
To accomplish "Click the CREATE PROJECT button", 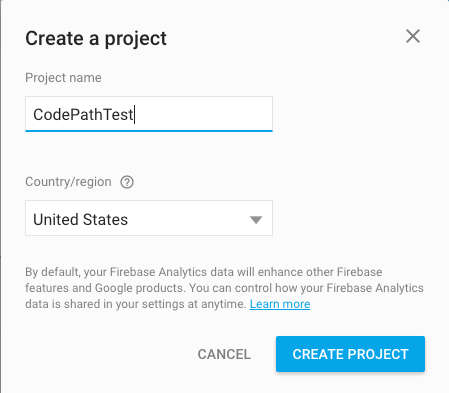I will point(350,354).
